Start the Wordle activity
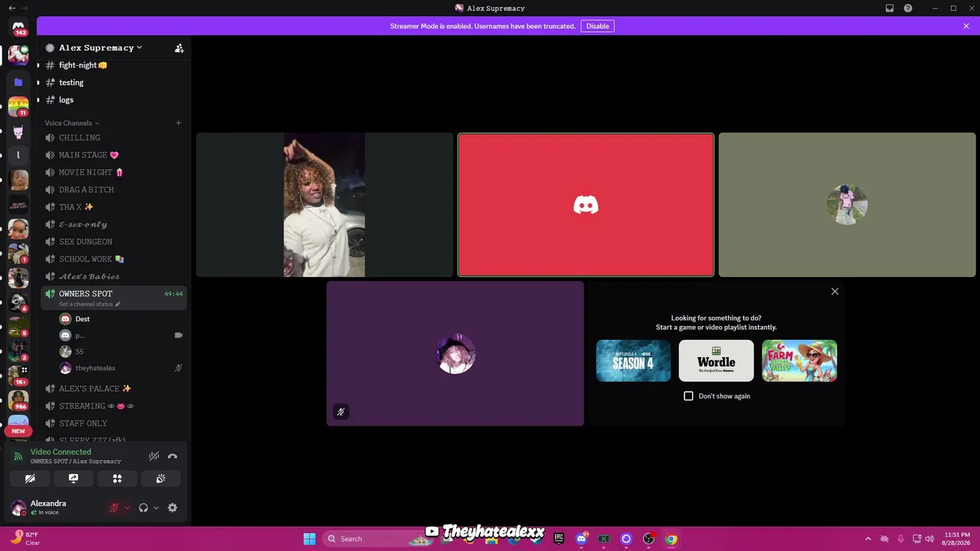This screenshot has width=980, height=551. 716,361
